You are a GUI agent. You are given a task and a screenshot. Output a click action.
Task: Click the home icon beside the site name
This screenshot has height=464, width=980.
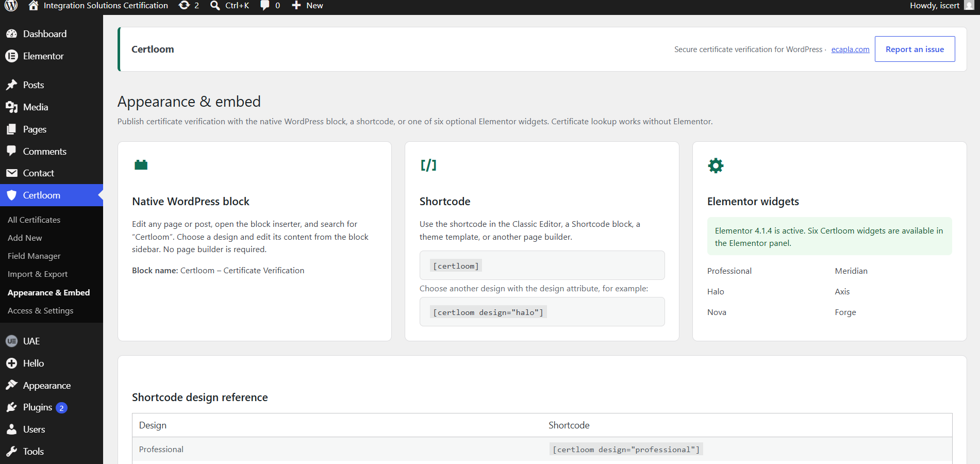(x=34, y=6)
